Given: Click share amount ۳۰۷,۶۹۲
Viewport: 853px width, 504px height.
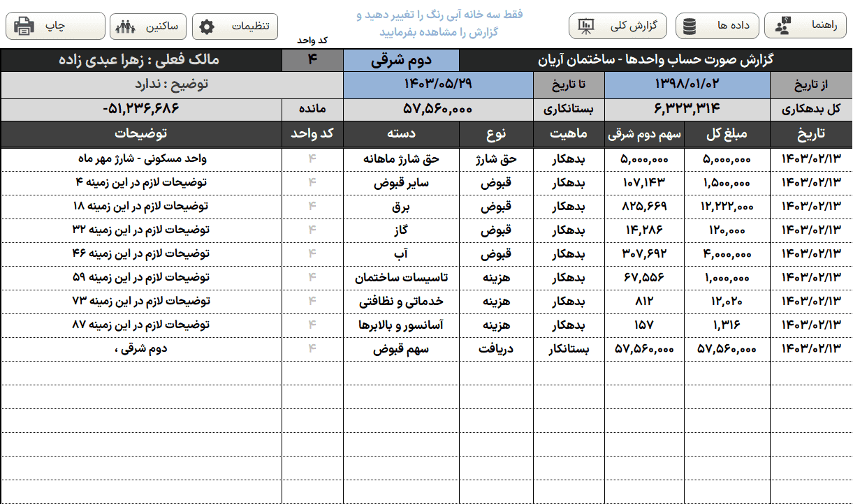Looking at the screenshot, I should (644, 254).
